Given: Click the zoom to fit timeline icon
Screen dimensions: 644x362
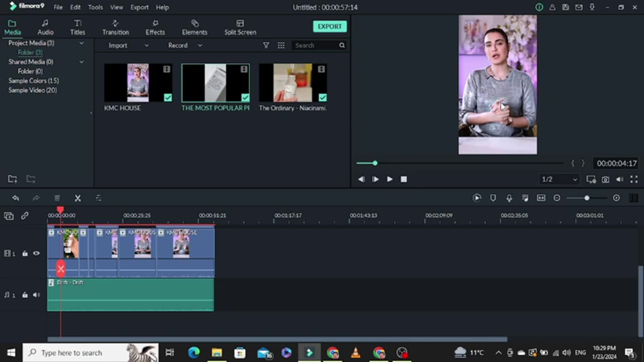Looking at the screenshot, I should pos(541,198).
